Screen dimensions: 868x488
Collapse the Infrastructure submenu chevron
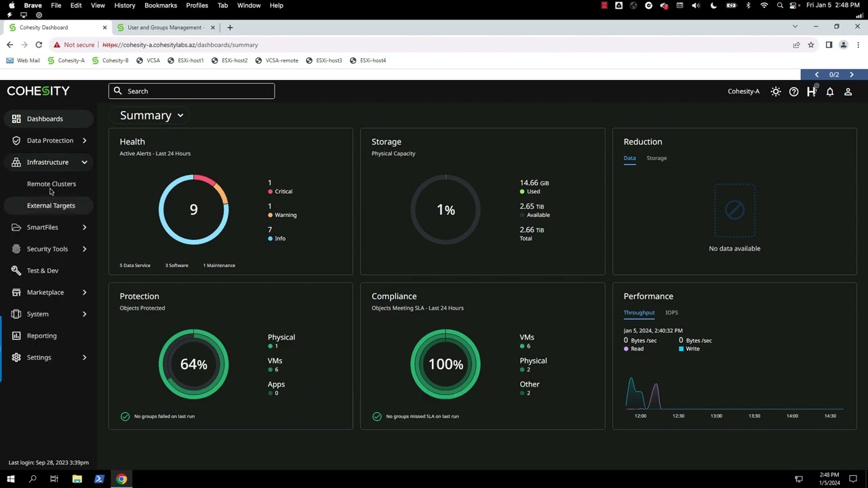pos(84,162)
